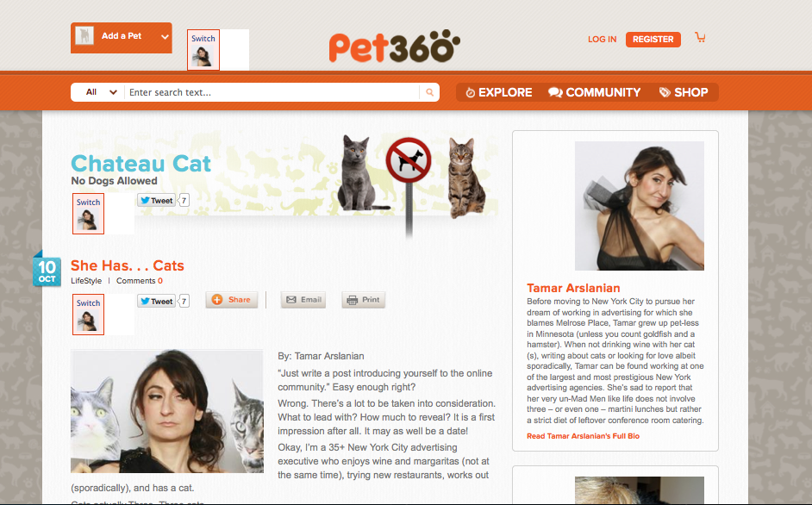Click the no-dogs sign in the banner

click(409, 160)
